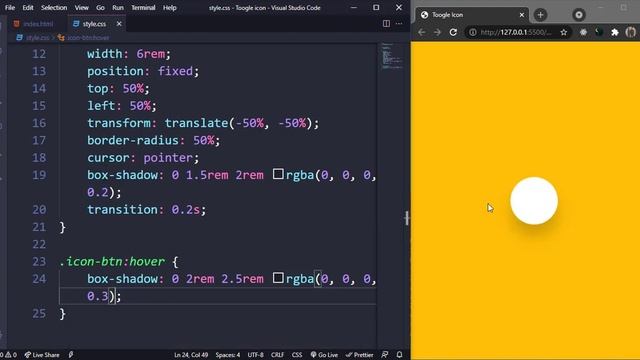Screen dimensions: 640x360
Task: Open the Terminal menu
Action: pos(143,8)
